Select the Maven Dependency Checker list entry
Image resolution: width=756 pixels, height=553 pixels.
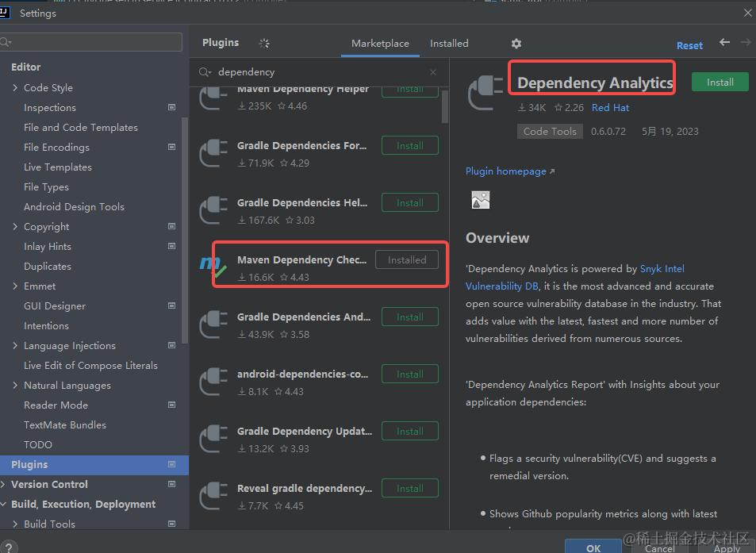[319, 267]
